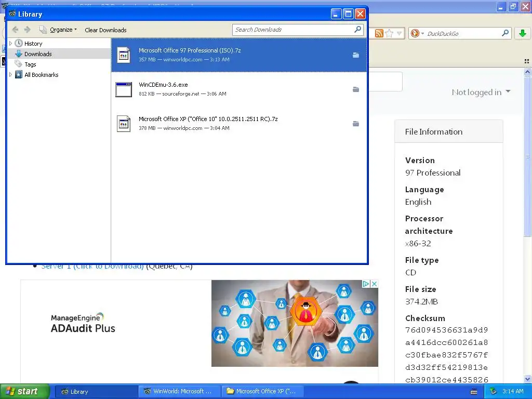Click the Office 97 7z file icon
532x399 pixels.
pyautogui.click(x=124, y=55)
